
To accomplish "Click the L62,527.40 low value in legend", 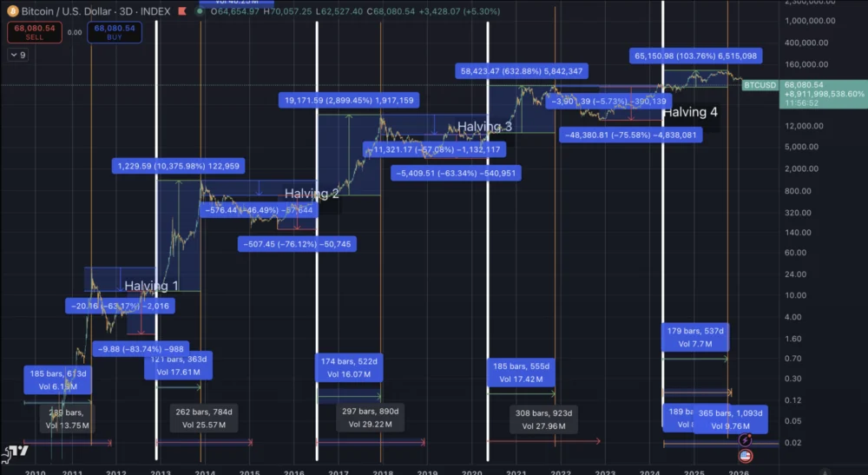I will [339, 11].
